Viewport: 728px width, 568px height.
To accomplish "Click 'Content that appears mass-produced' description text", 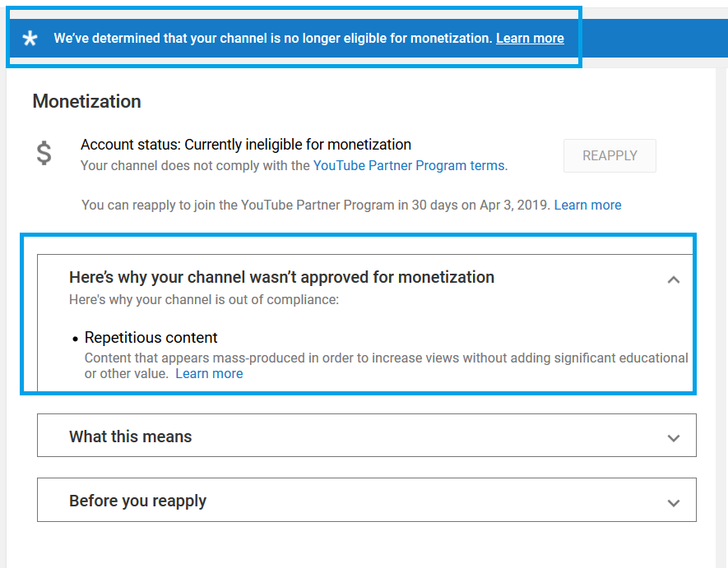I will (x=386, y=366).
